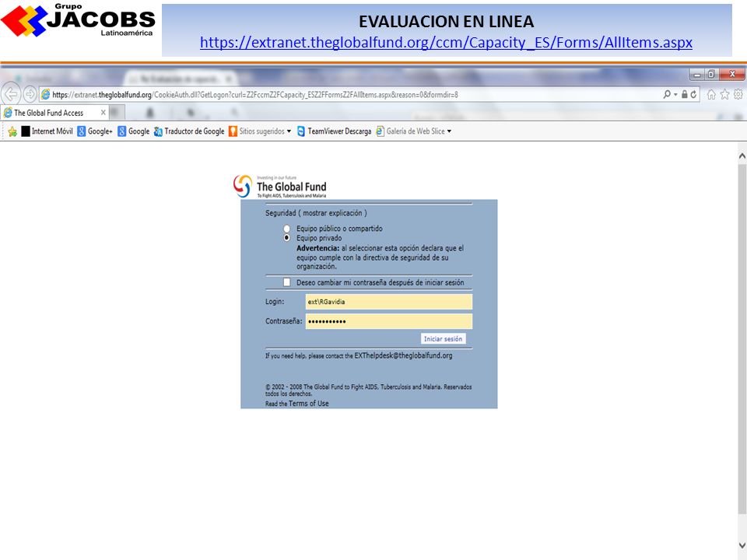This screenshot has width=747, height=560.
Task: Open the TeamViewer Descarga bookmark
Action: [x=334, y=131]
